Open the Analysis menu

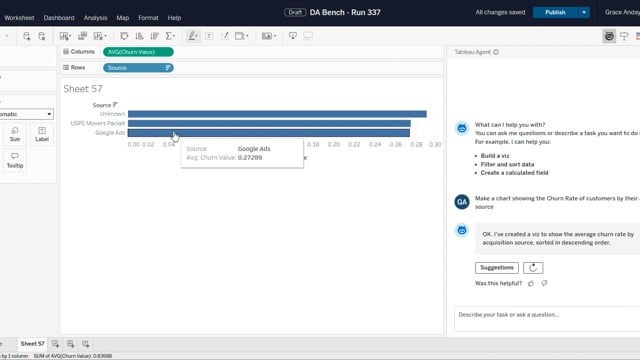click(95, 18)
